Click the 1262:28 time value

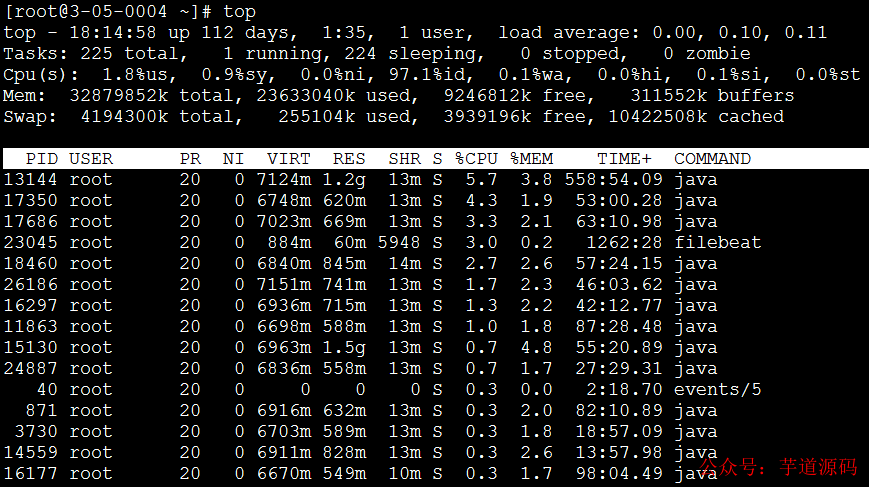pyautogui.click(x=624, y=243)
